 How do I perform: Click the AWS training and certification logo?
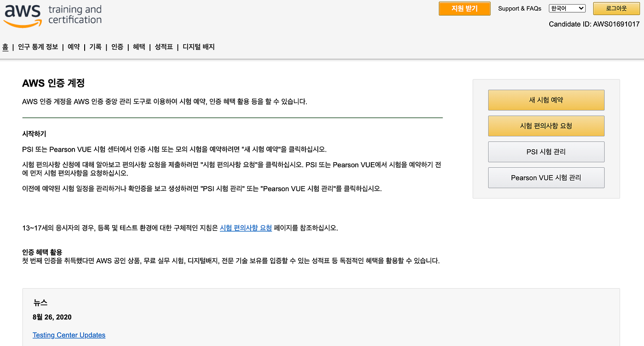tap(52, 17)
